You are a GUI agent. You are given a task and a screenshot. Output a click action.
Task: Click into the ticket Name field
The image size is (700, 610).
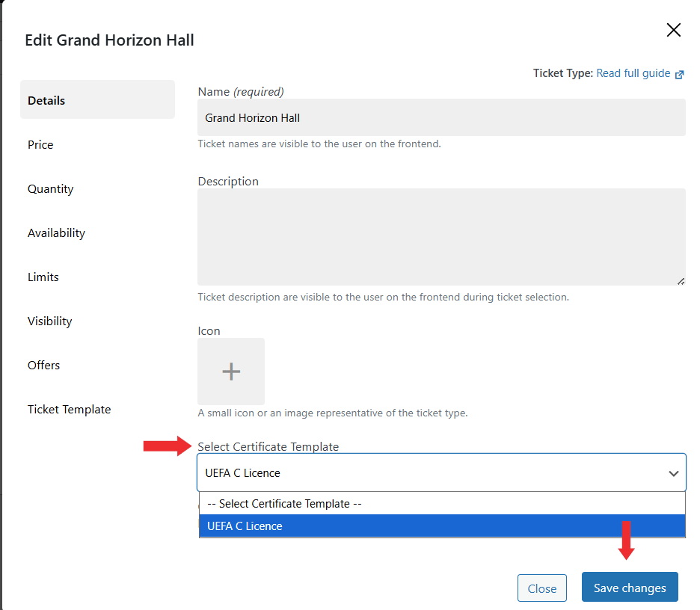tap(441, 118)
